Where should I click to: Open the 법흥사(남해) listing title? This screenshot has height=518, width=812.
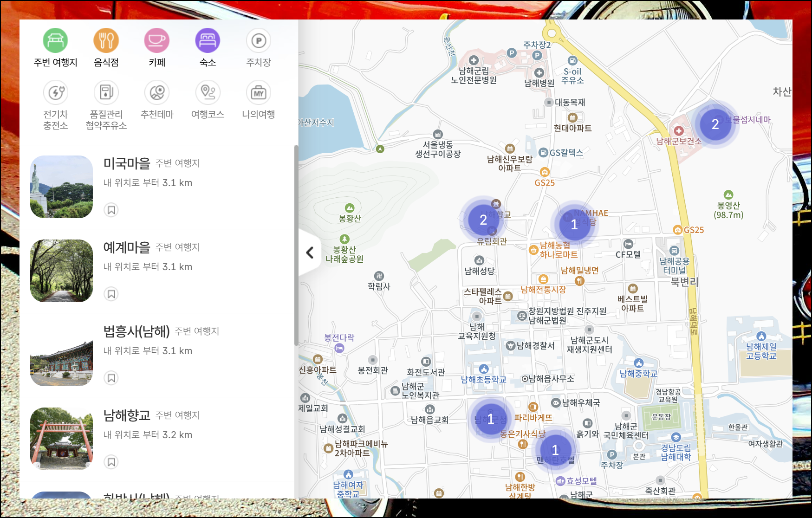point(136,331)
